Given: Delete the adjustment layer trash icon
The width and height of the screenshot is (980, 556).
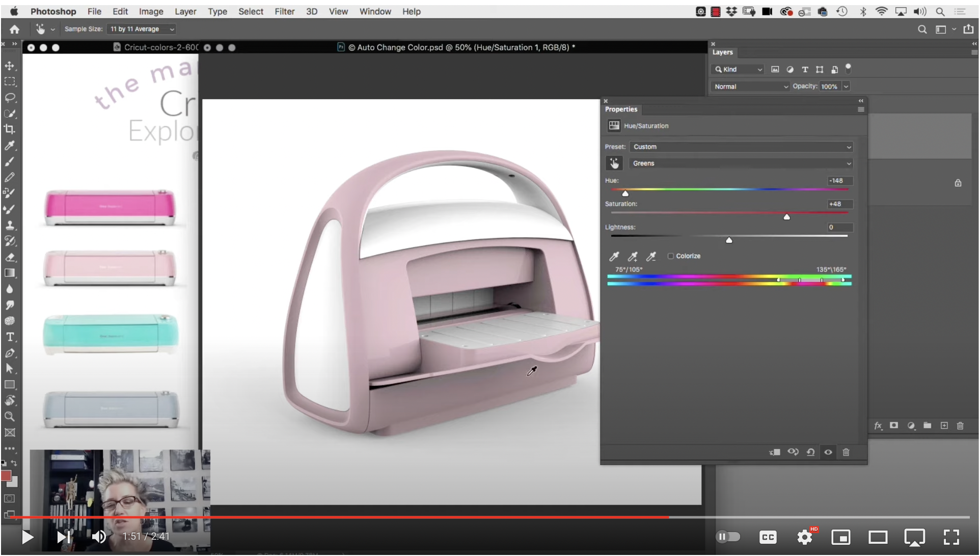Looking at the screenshot, I should (x=846, y=452).
